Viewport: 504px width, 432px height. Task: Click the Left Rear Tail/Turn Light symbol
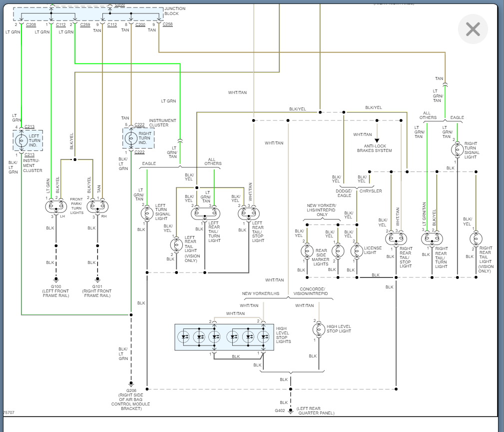click(205, 213)
